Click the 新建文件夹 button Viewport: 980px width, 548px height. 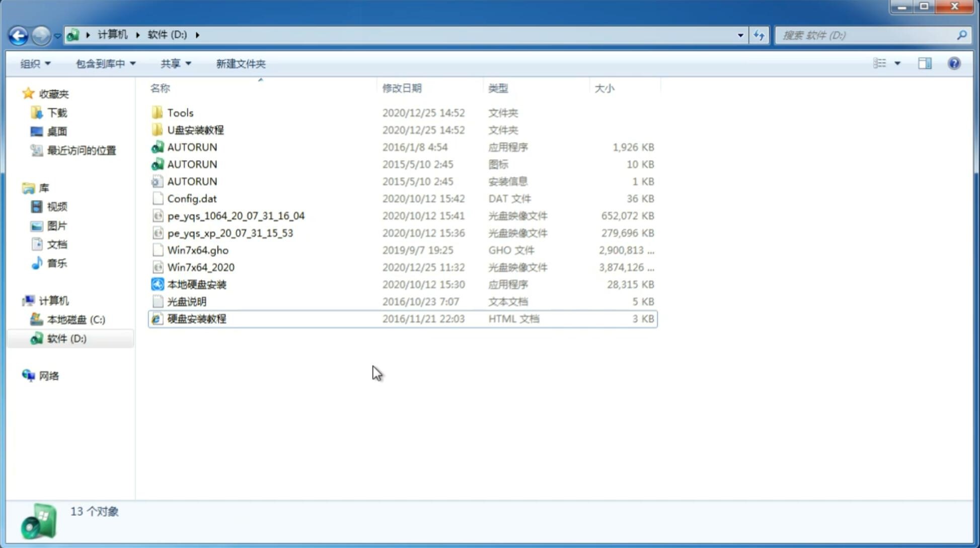pyautogui.click(x=240, y=63)
